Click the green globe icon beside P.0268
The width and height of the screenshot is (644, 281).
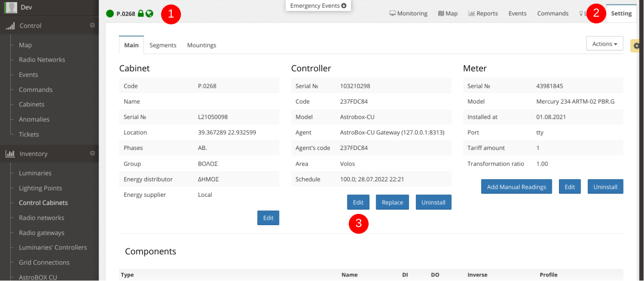pos(149,14)
